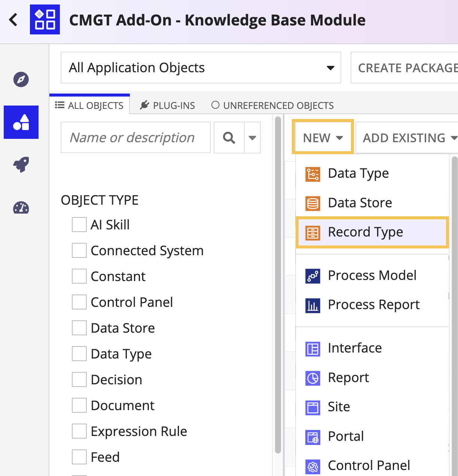This screenshot has width=458, height=476.
Task: Switch to the ALL OBJECTS tab
Action: coord(89,105)
